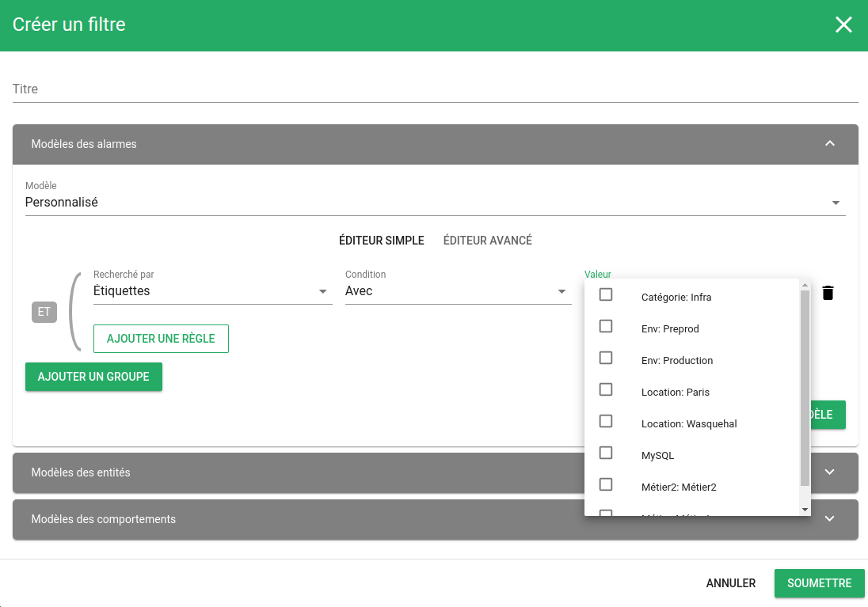The width and height of the screenshot is (868, 607).
Task: Toggle the MySQL tag checkbox
Action: [606, 453]
